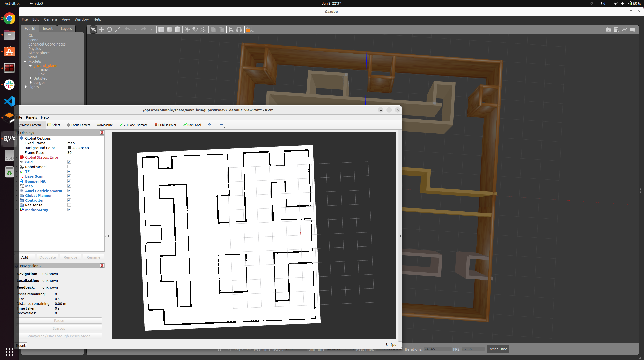Uncheck the LaserScan display
This screenshot has height=360, width=644.
click(69, 176)
